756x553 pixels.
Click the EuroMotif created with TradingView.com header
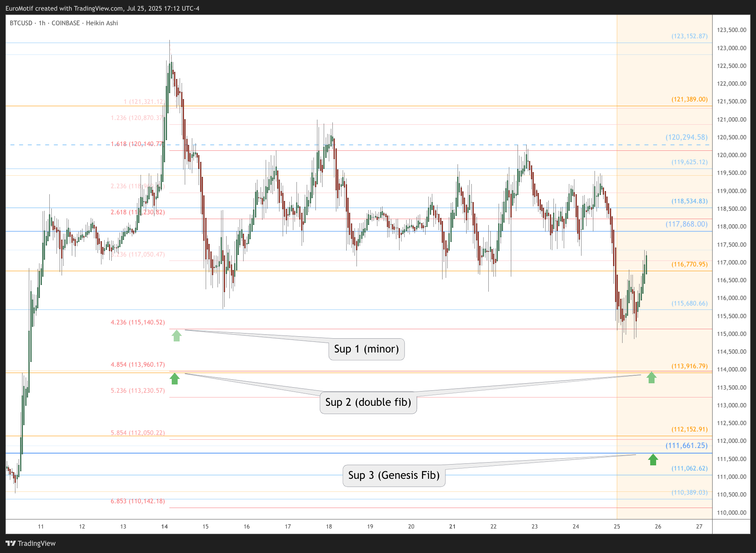(102, 8)
